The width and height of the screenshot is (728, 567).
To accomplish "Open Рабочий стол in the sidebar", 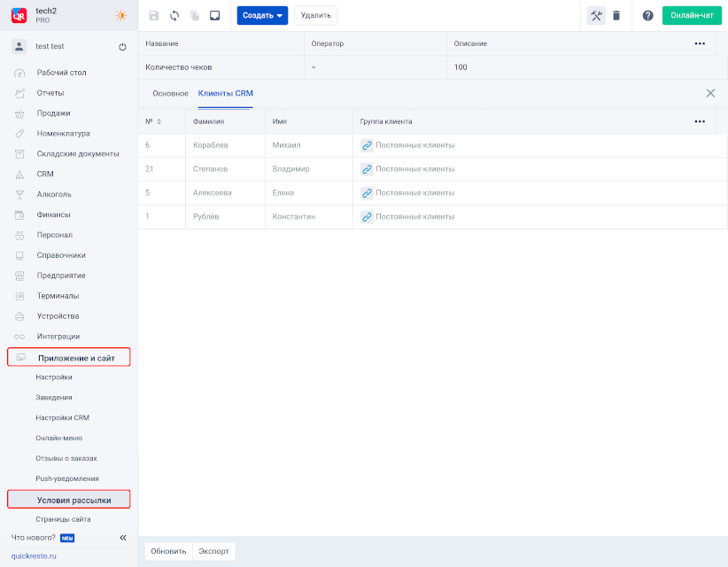I will tap(61, 73).
